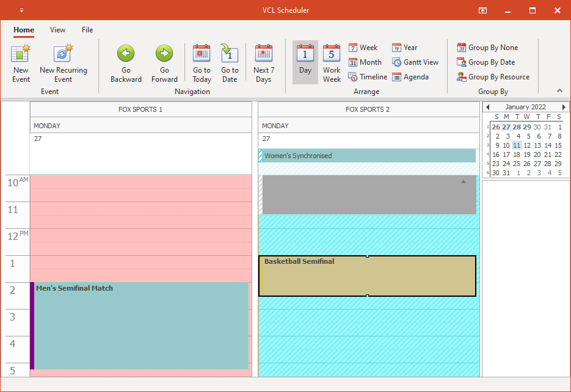Enable Group By Date

pyautogui.click(x=487, y=62)
